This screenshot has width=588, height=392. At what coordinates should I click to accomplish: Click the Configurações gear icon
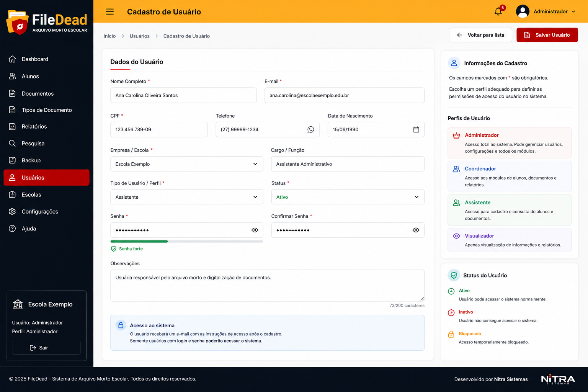tap(12, 212)
